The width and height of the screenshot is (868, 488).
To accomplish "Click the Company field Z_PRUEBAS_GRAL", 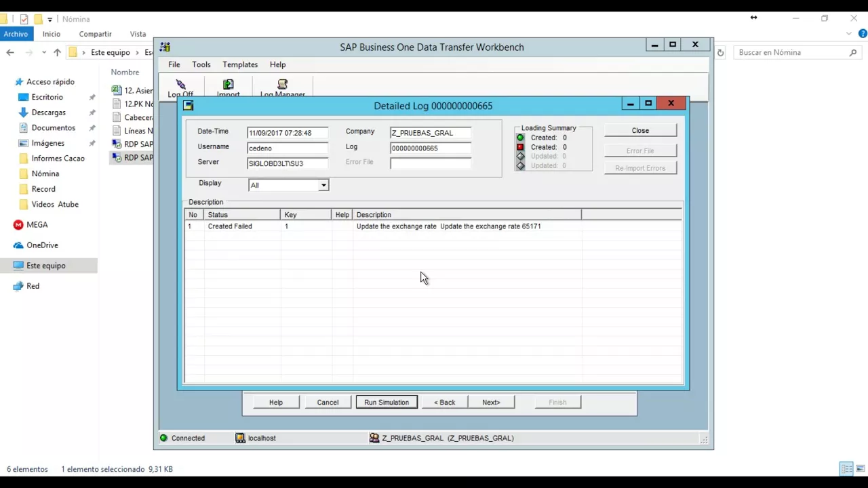I will point(431,133).
